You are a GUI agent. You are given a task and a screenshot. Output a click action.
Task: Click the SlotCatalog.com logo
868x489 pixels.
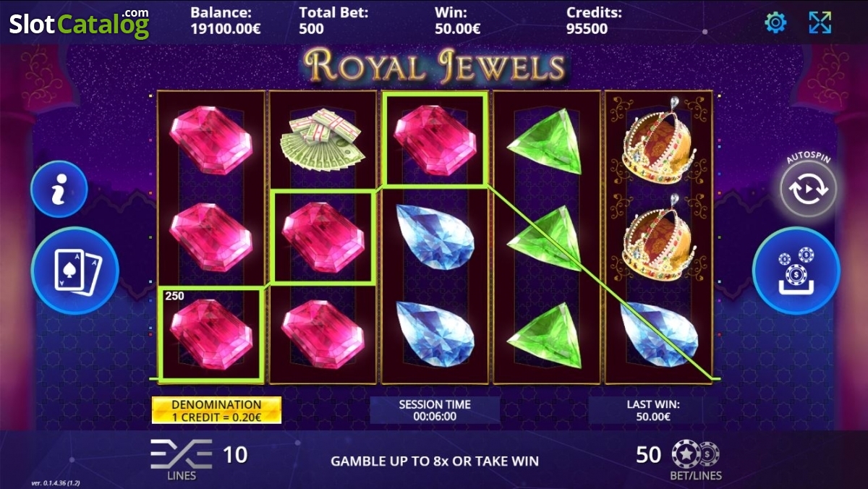(79, 24)
